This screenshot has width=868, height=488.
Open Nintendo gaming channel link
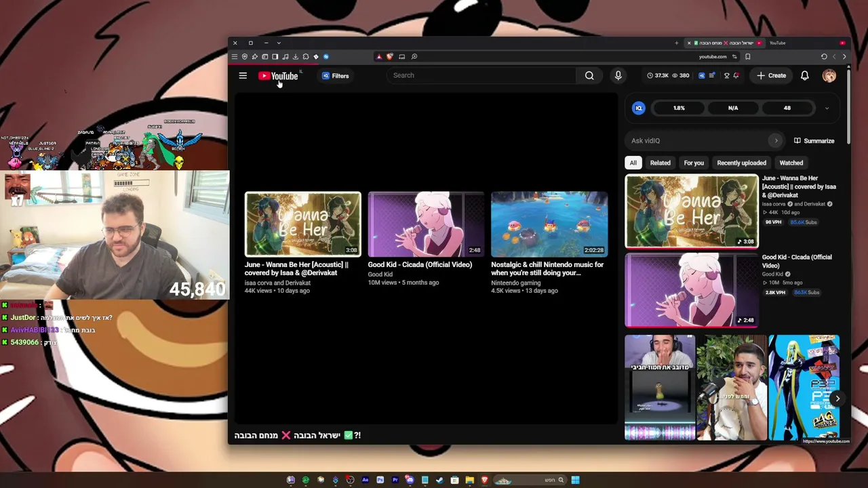click(x=516, y=283)
